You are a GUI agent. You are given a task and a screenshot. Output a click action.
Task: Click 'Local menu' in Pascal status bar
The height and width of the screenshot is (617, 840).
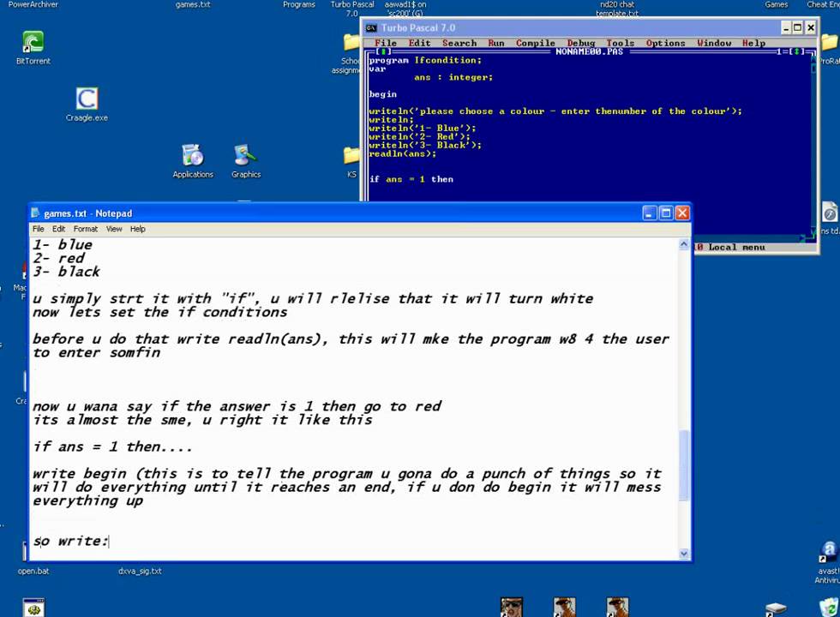(x=736, y=248)
